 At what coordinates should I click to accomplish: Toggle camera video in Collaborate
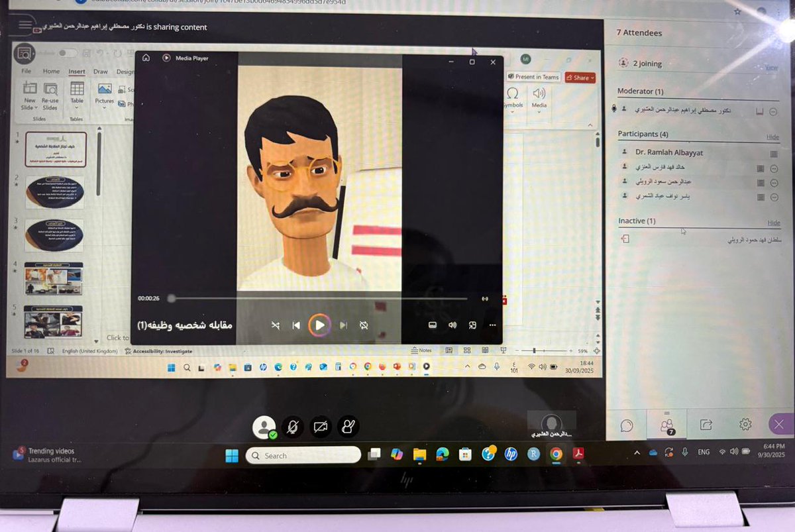click(321, 427)
